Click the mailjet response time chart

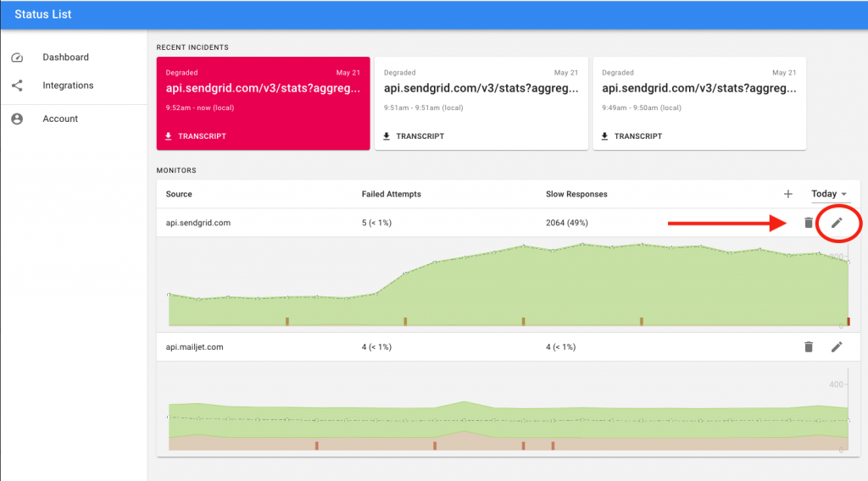[x=509, y=409]
